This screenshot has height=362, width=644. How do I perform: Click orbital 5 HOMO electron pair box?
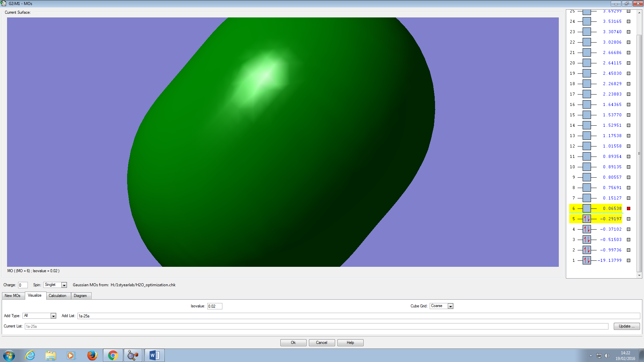point(587,219)
